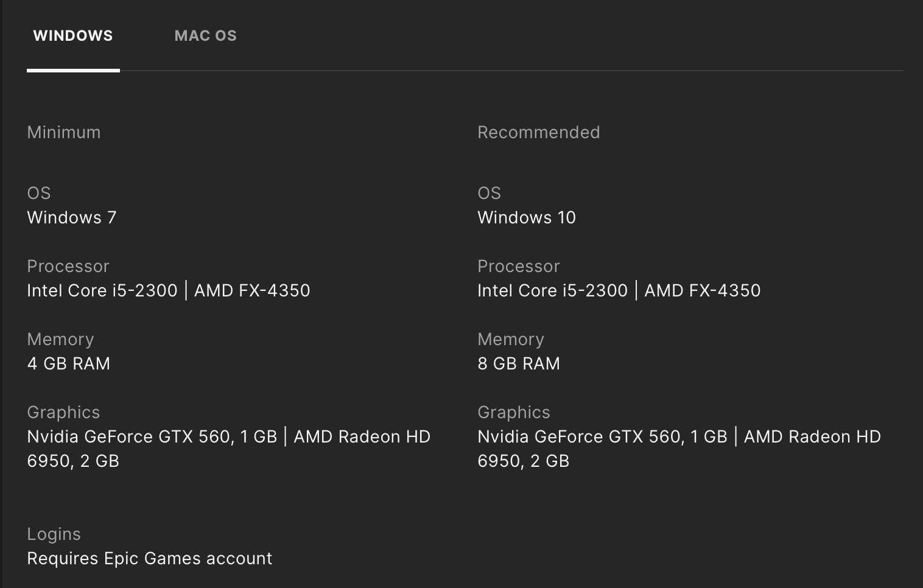The image size is (923, 588).
Task: Click the 4 GB RAM text
Action: (69, 364)
